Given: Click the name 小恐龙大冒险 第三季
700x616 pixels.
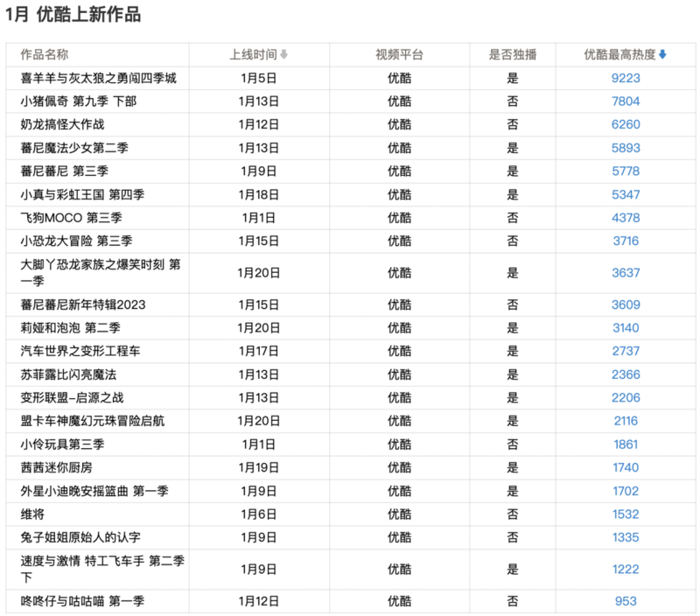Looking at the screenshot, I should click(76, 241).
